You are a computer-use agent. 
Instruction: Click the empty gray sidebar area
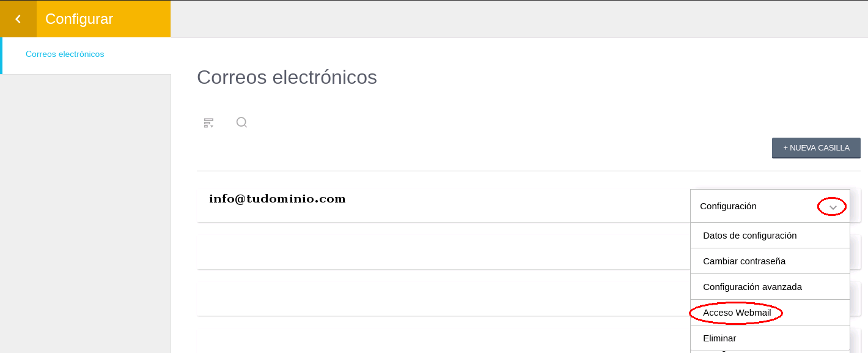(x=86, y=214)
